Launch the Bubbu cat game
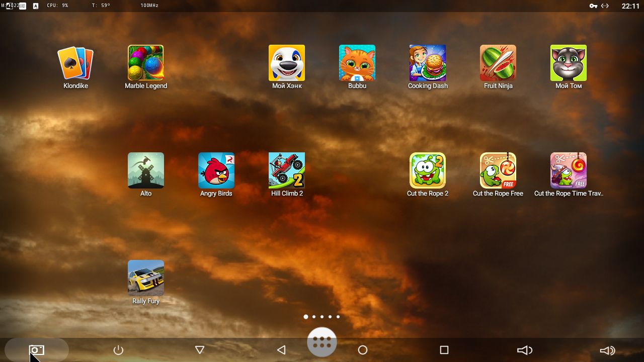The image size is (644, 362). pyautogui.click(x=357, y=63)
